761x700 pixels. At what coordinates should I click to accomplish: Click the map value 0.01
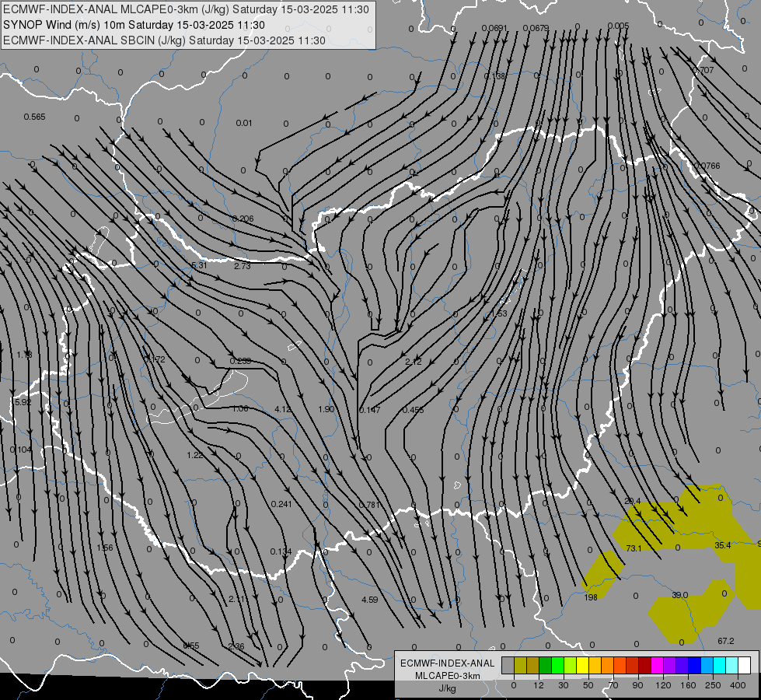tap(244, 123)
